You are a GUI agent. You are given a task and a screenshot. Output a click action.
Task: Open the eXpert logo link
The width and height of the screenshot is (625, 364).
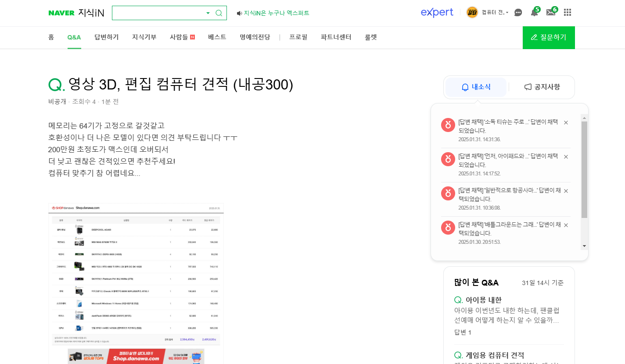coord(437,12)
